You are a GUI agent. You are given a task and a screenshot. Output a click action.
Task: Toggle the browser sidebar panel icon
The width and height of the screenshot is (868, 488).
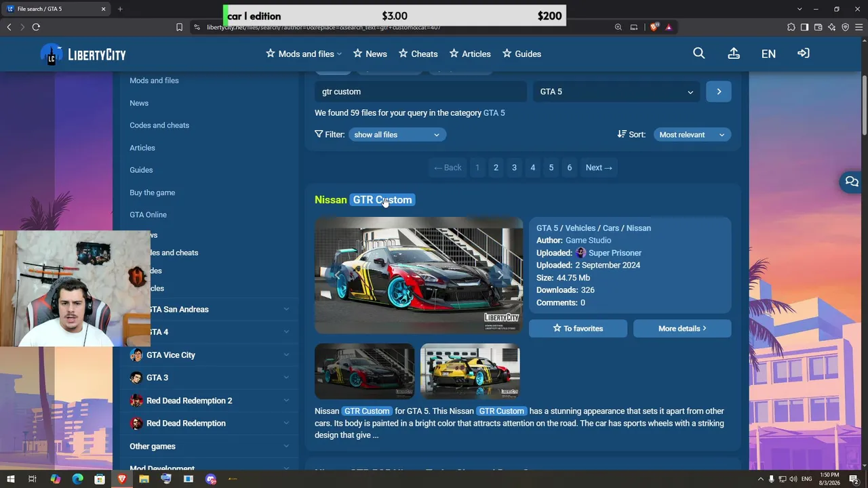(x=804, y=27)
